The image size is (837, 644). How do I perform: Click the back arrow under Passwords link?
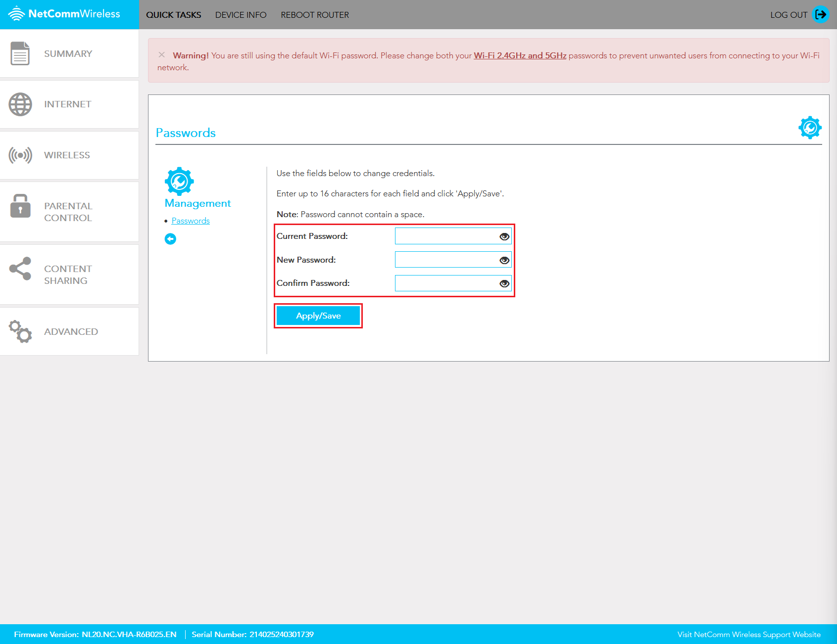170,238
